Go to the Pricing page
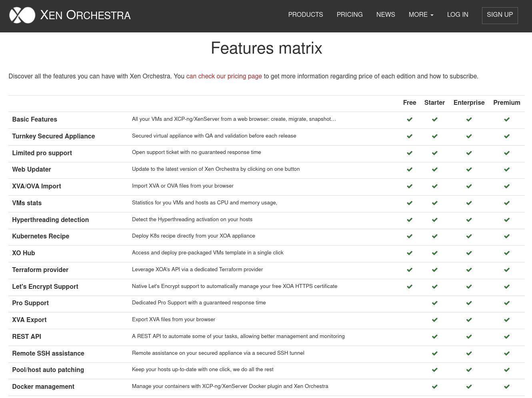The image size is (532, 398). (350, 15)
